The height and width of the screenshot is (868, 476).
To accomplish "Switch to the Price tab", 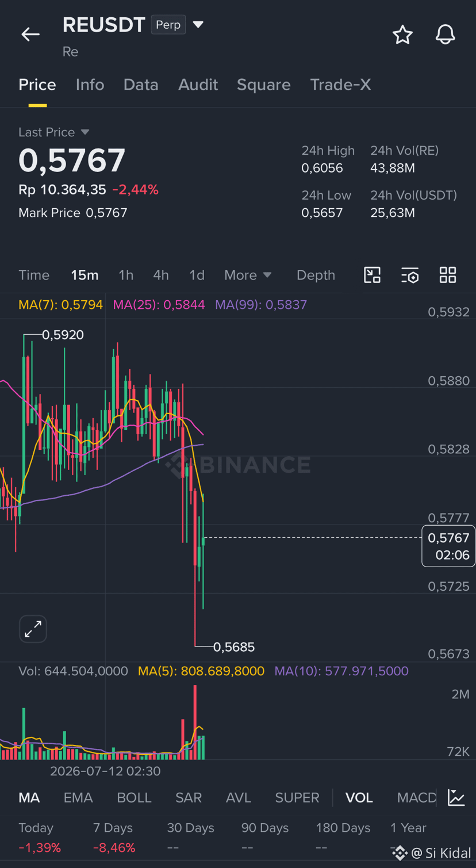I will point(37,85).
